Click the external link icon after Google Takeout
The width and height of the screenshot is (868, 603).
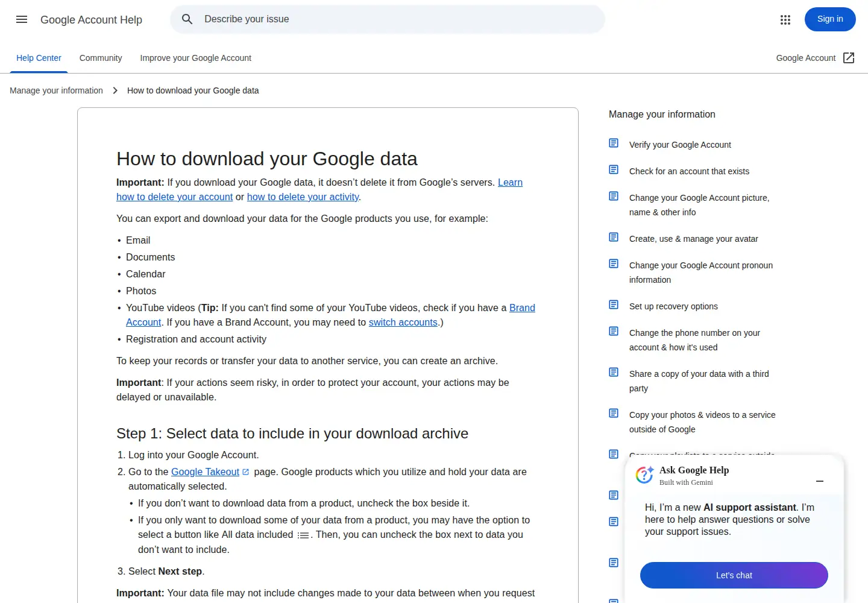(246, 472)
